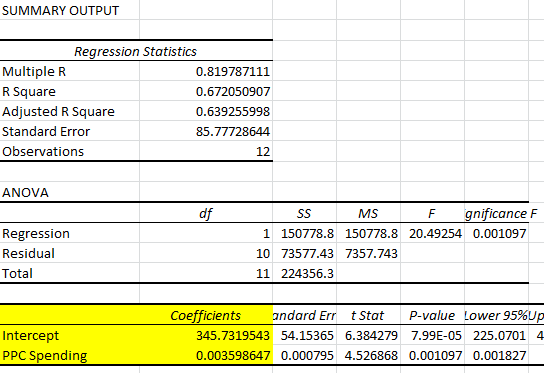
Task: Click the t Stat column header
Action: [x=368, y=315]
